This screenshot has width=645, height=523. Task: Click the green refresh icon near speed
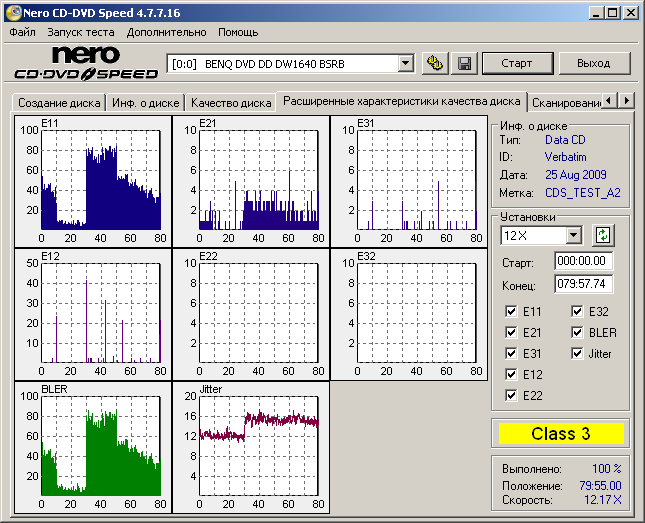(602, 236)
